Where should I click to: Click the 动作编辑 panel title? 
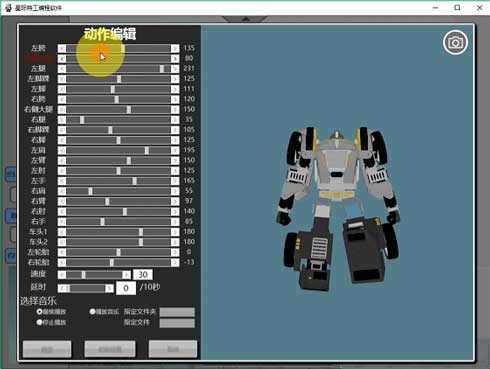point(110,34)
